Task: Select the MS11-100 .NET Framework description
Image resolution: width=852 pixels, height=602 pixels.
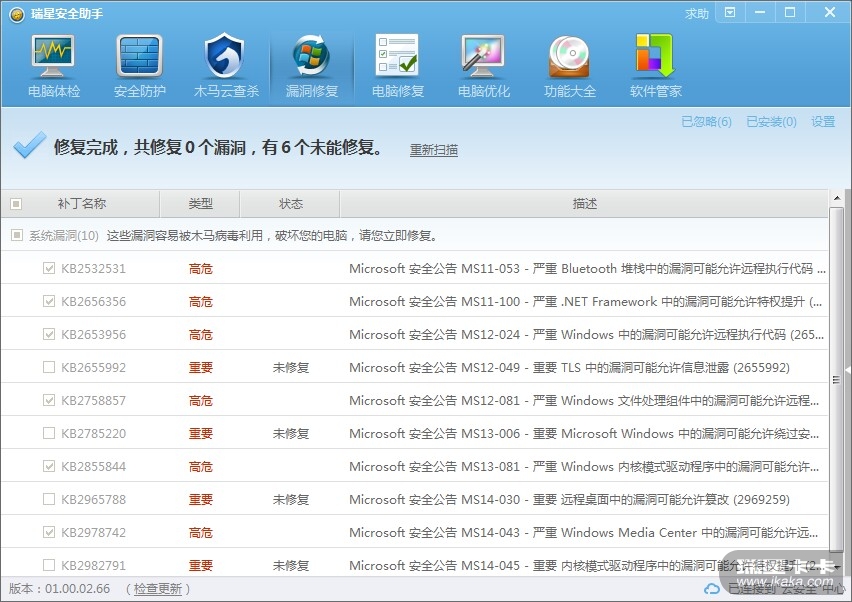Action: point(586,302)
